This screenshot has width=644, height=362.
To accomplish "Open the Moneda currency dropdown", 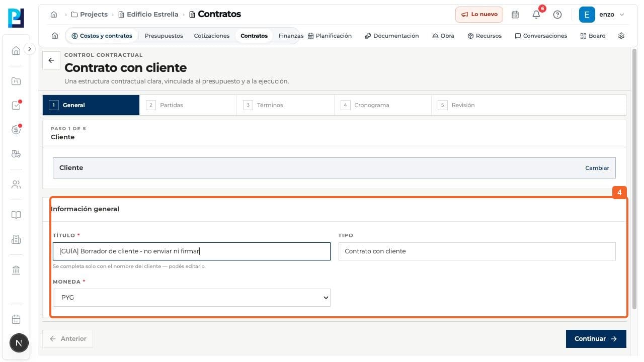I will coord(192,298).
